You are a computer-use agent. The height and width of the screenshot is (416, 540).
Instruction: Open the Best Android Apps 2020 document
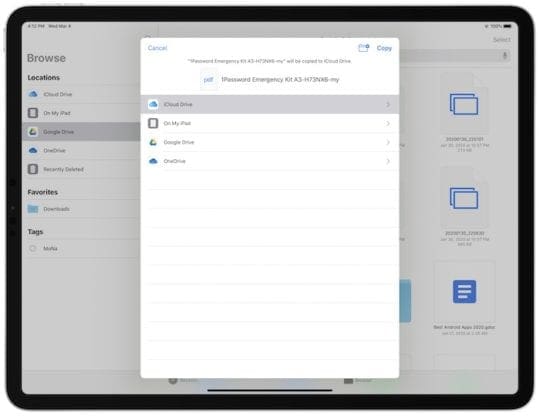tap(464, 291)
